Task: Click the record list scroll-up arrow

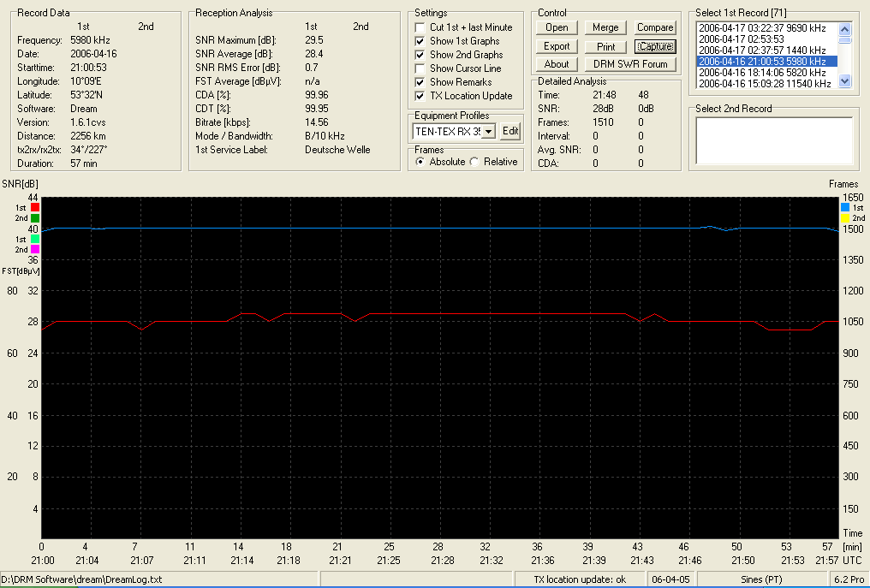Action: [x=845, y=29]
